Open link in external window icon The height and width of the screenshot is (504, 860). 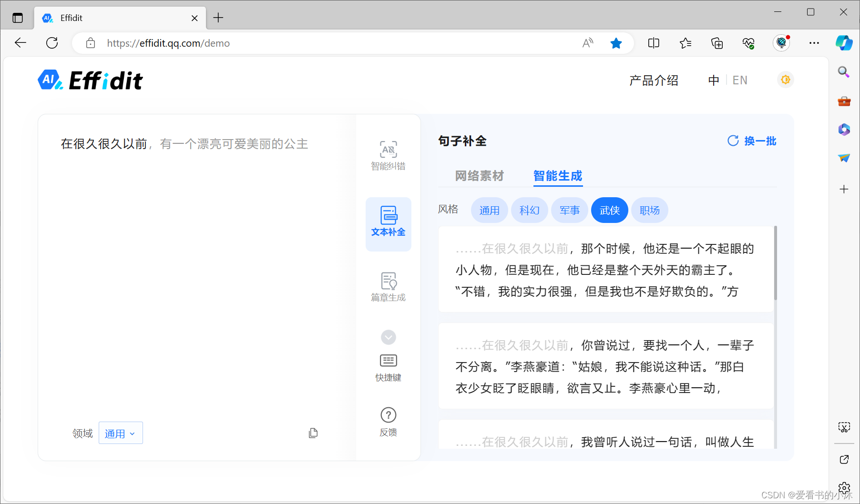pyautogui.click(x=844, y=459)
